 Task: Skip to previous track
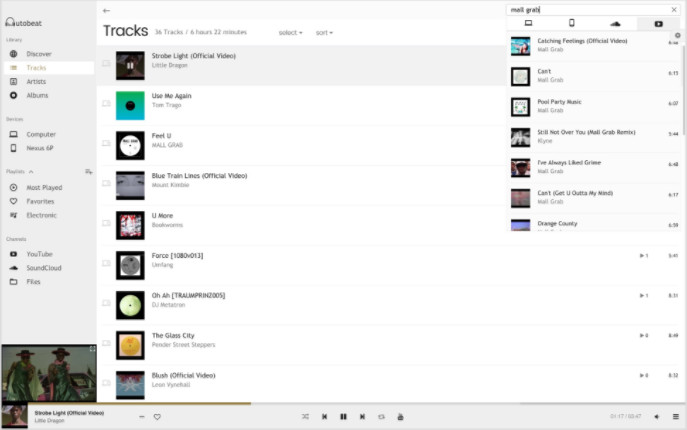(324, 417)
